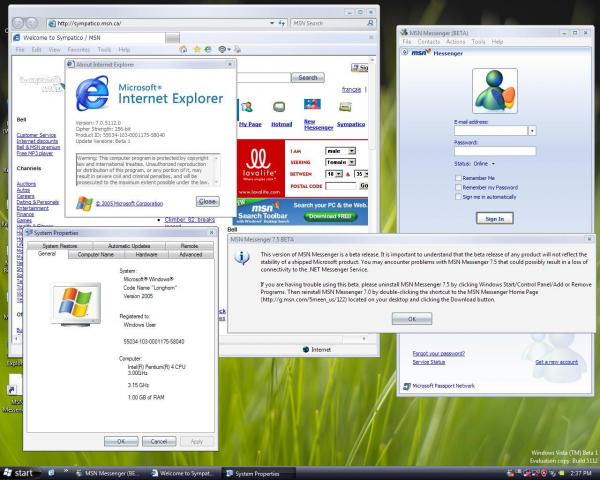600x480 pixels.
Task: Click the Windows logo monitor in System Properties
Action: (76, 305)
